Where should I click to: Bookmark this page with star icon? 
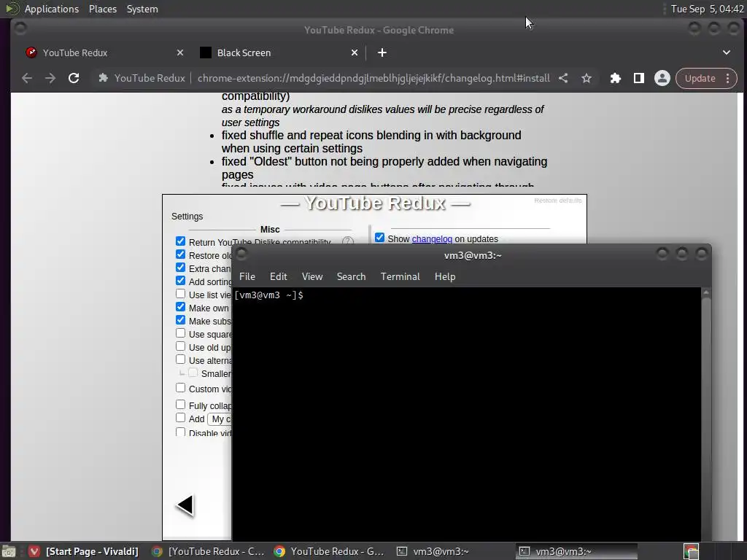tap(587, 78)
